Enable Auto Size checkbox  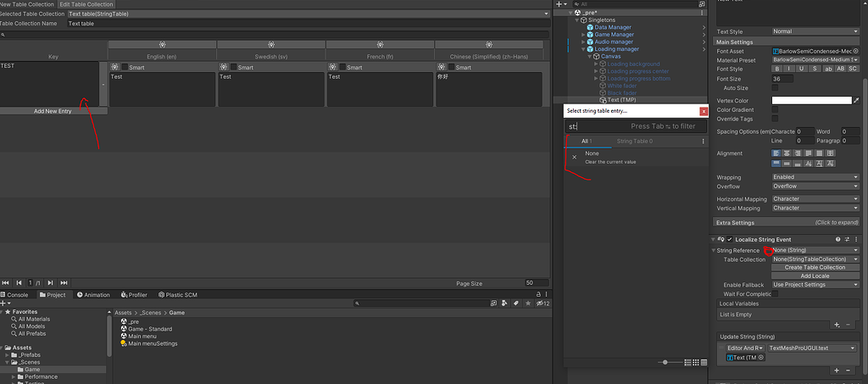click(775, 88)
